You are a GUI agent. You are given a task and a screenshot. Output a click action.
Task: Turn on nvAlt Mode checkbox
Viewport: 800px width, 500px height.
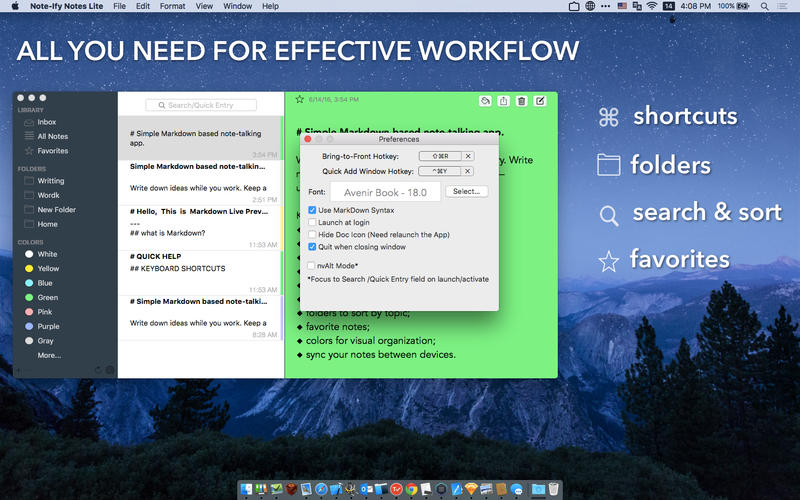pos(312,266)
